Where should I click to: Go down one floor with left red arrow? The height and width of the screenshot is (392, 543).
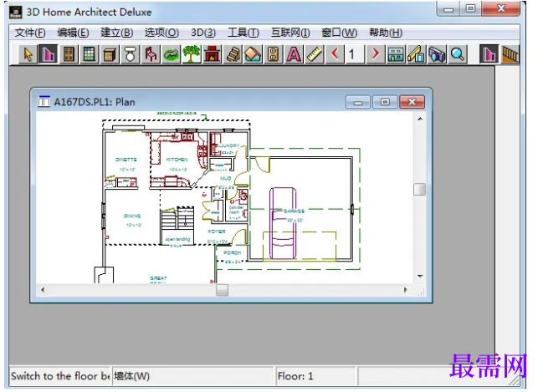click(335, 54)
